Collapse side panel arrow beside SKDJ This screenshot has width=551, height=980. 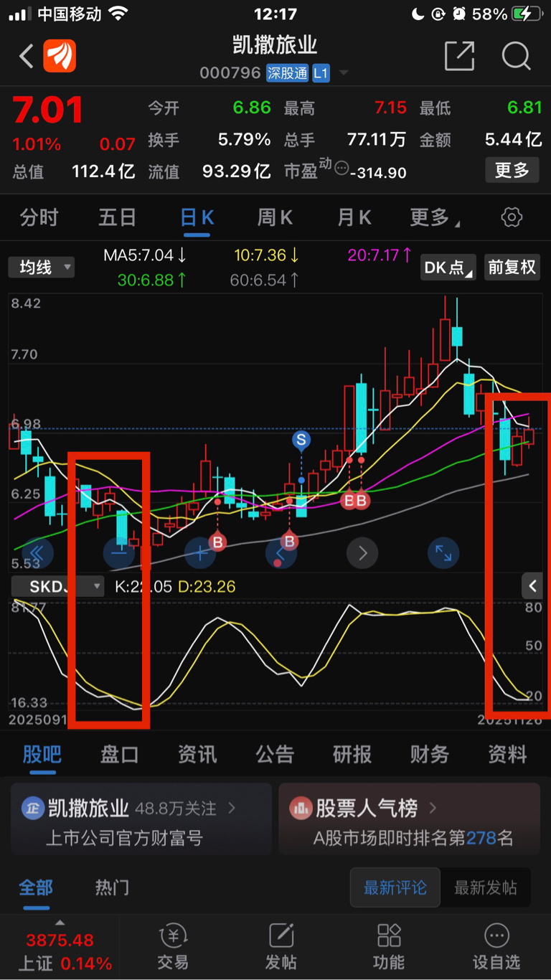(532, 586)
